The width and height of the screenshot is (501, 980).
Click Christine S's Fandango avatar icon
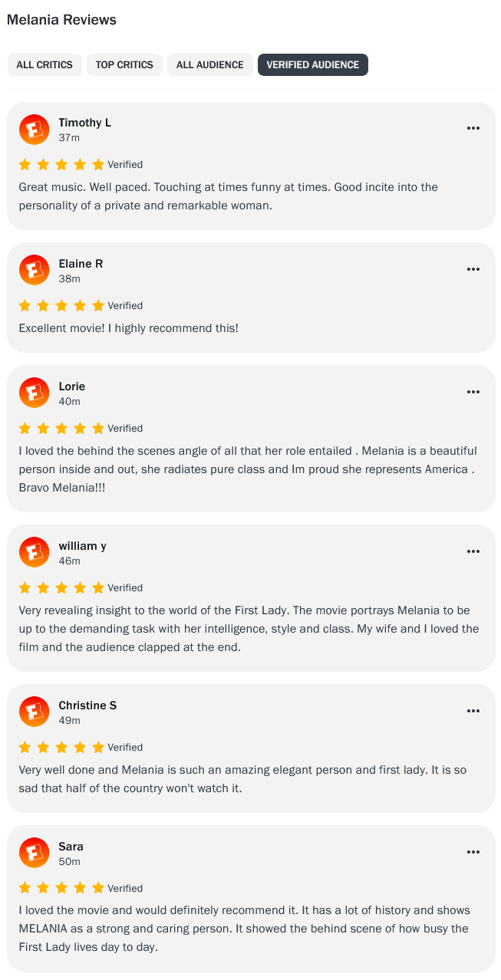[34, 712]
